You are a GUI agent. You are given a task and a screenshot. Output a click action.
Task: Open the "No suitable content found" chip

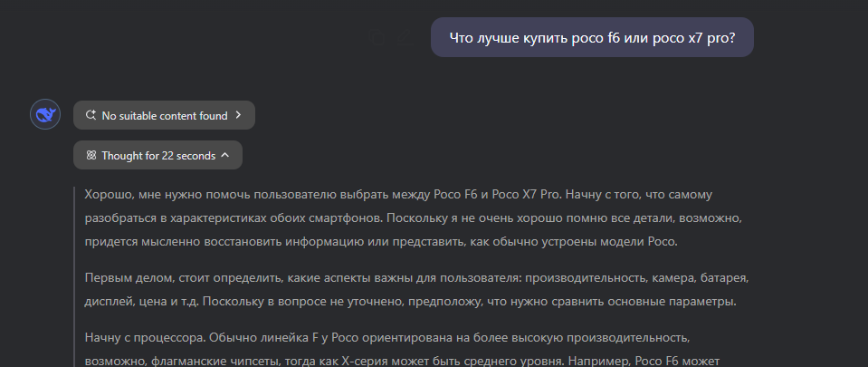165,115
